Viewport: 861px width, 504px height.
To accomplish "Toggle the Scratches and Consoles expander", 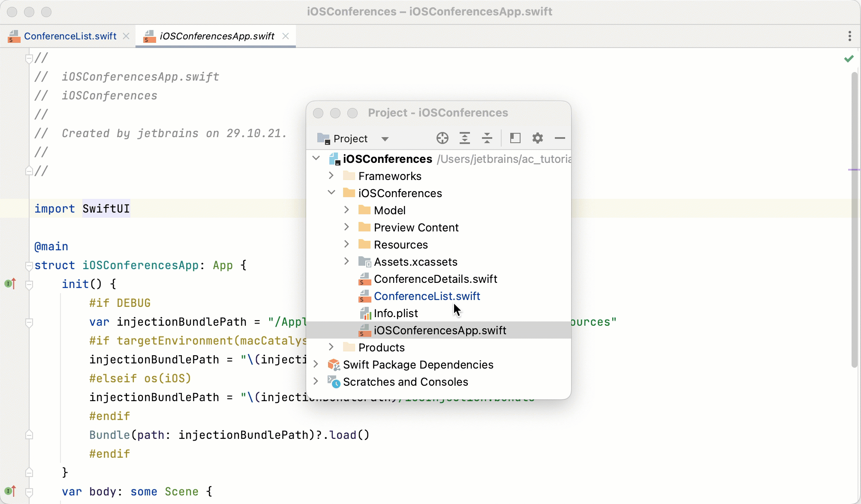I will [316, 381].
